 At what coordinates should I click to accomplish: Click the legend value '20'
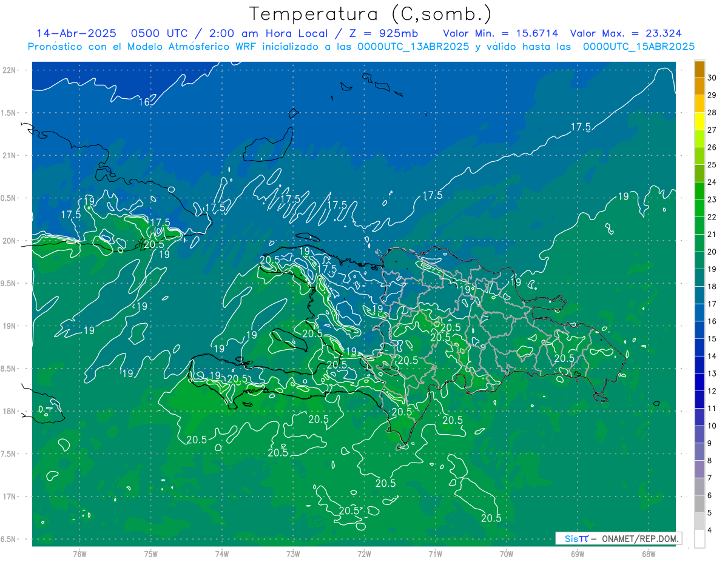pos(712,252)
